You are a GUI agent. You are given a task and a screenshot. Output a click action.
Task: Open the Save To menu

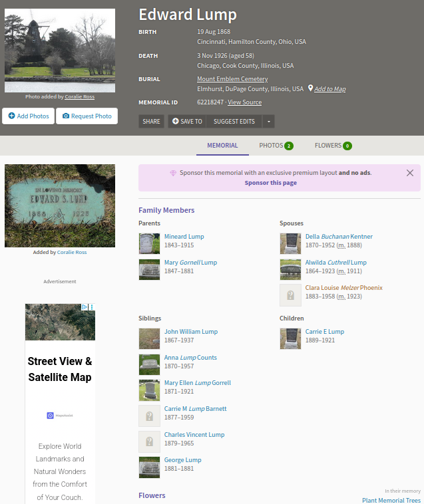pos(187,122)
